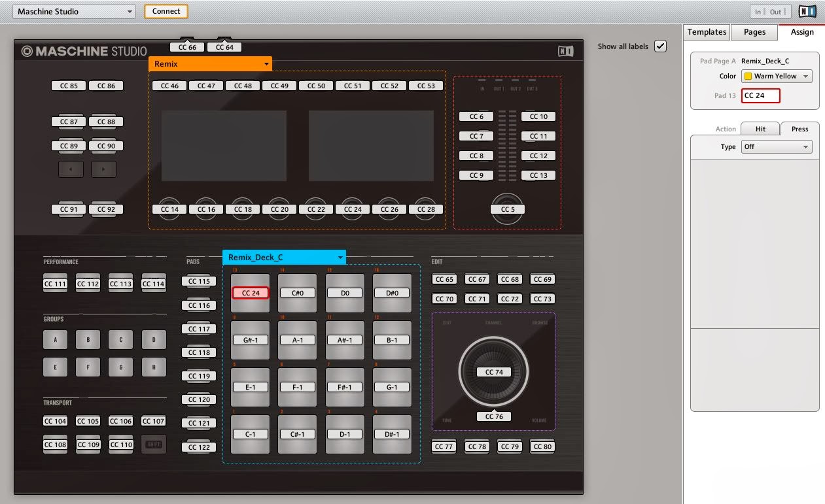The width and height of the screenshot is (825, 504).
Task: Select group button D
Action: tap(154, 340)
